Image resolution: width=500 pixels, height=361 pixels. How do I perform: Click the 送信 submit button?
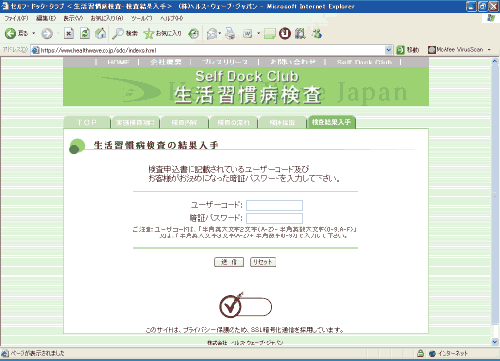[x=229, y=262]
